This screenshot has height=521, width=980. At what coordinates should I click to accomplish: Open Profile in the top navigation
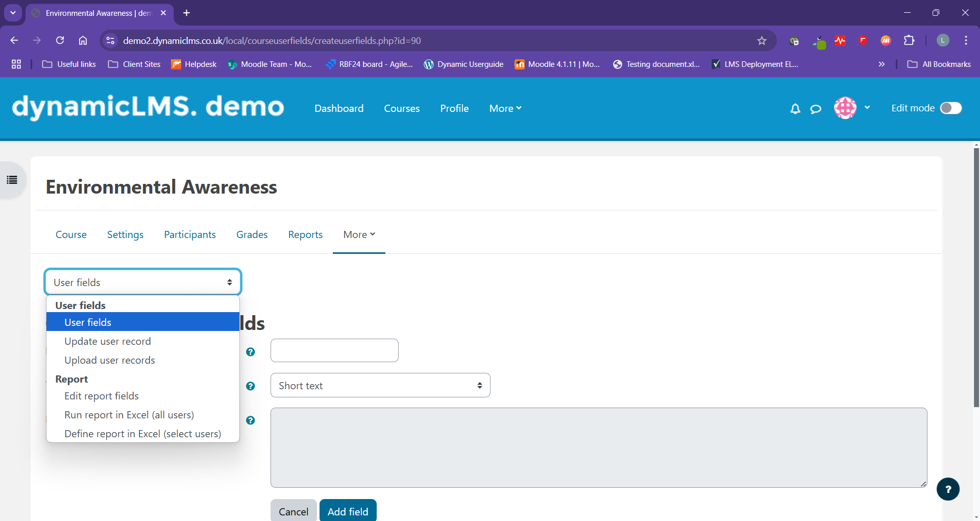tap(454, 108)
